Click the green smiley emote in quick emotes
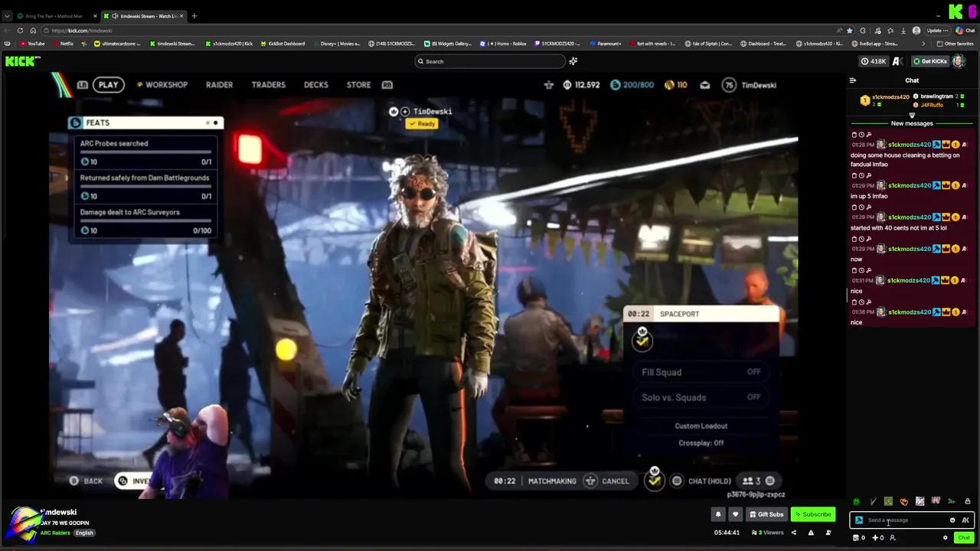Image resolution: width=980 pixels, height=551 pixels. [x=856, y=501]
